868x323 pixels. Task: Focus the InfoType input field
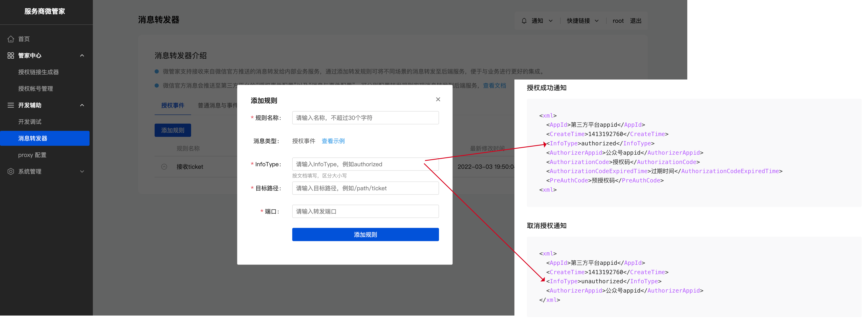(365, 164)
